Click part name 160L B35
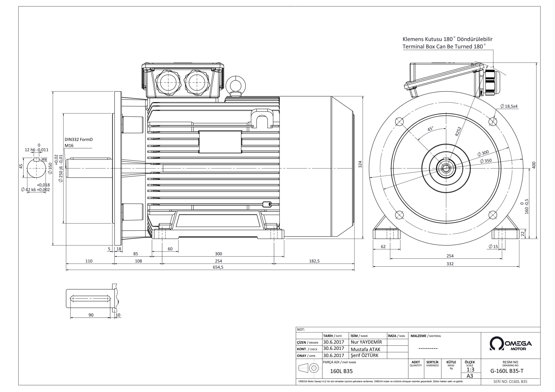The width and height of the screenshot is (555, 392). [341, 371]
